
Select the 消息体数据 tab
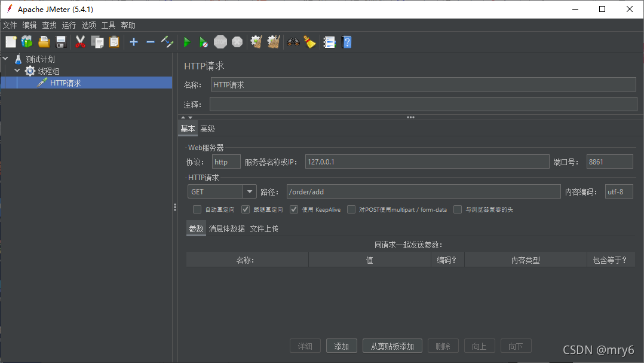[227, 228]
